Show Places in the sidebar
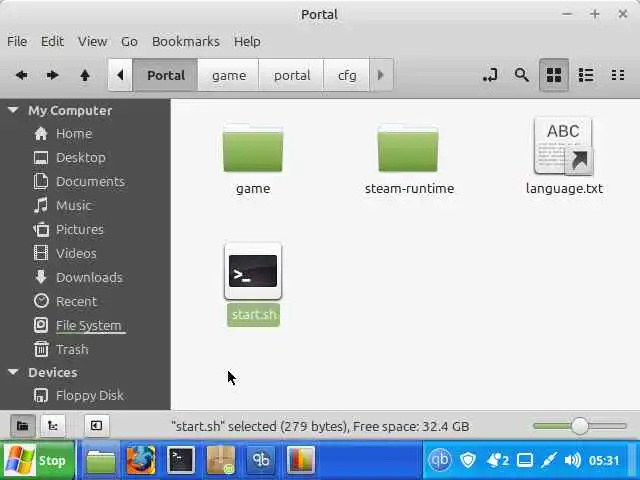 tap(22, 426)
